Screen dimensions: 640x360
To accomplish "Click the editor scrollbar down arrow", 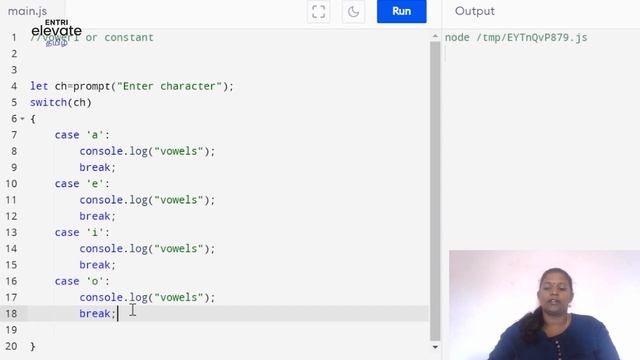I will click(435, 347).
